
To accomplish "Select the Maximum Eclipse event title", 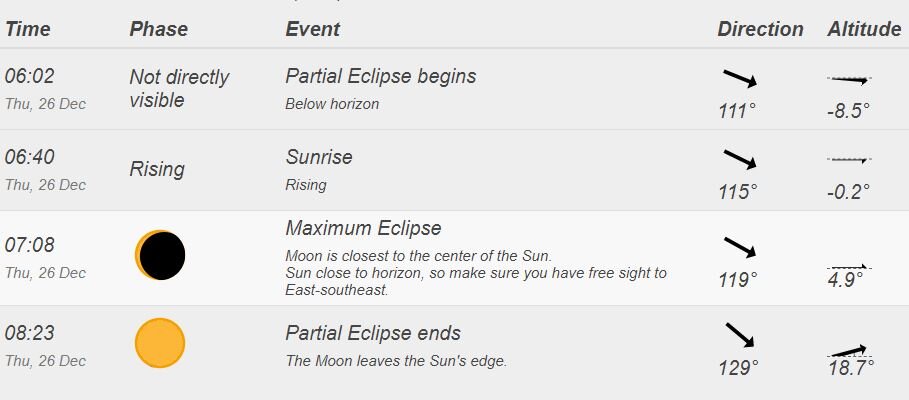I will click(363, 228).
